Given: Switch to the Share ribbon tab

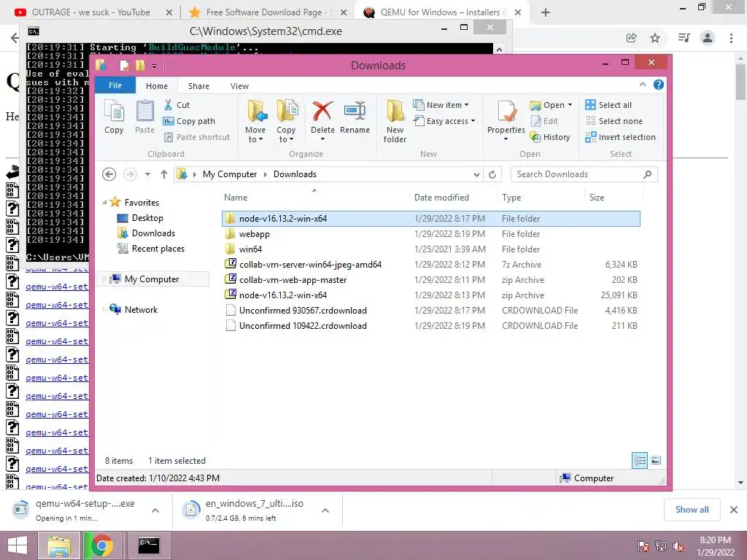Looking at the screenshot, I should point(198,86).
